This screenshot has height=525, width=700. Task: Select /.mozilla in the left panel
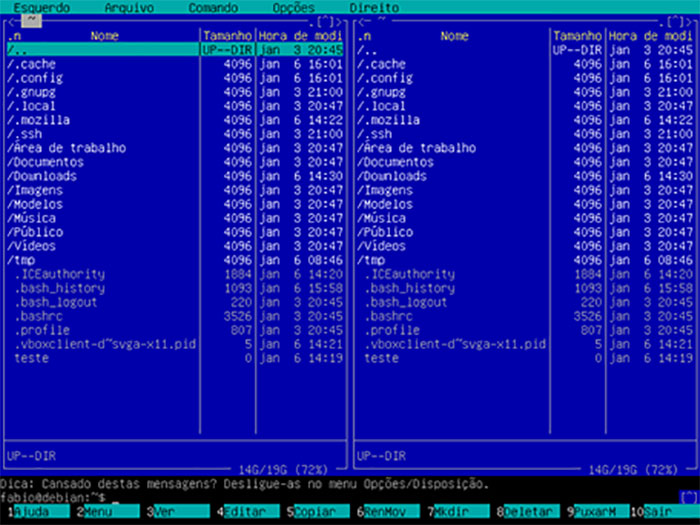(175, 120)
